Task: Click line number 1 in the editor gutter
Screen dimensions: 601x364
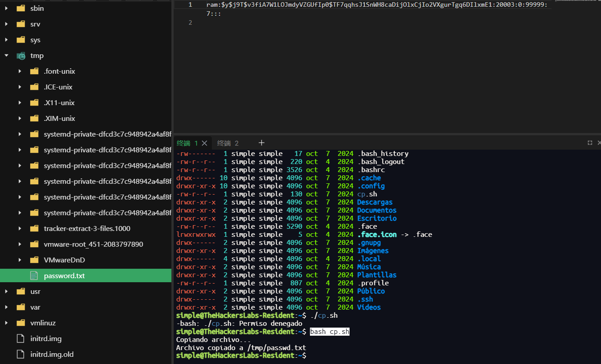Action: click(190, 4)
